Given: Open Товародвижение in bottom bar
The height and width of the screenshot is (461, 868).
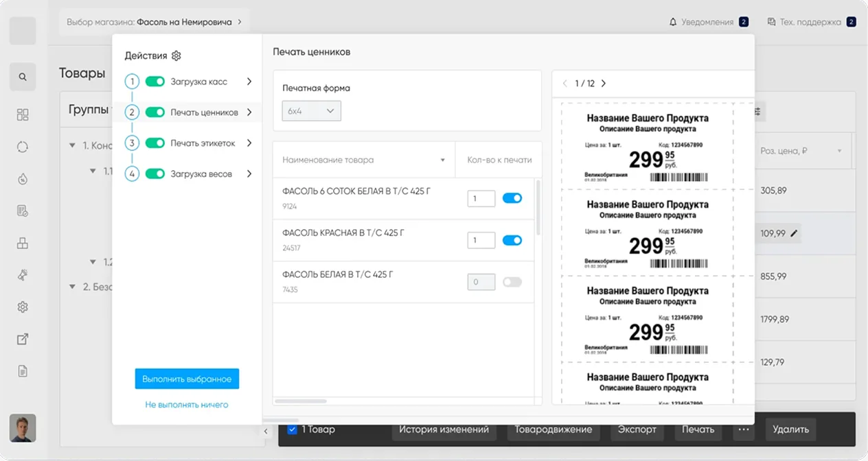Looking at the screenshot, I should tap(553, 429).
